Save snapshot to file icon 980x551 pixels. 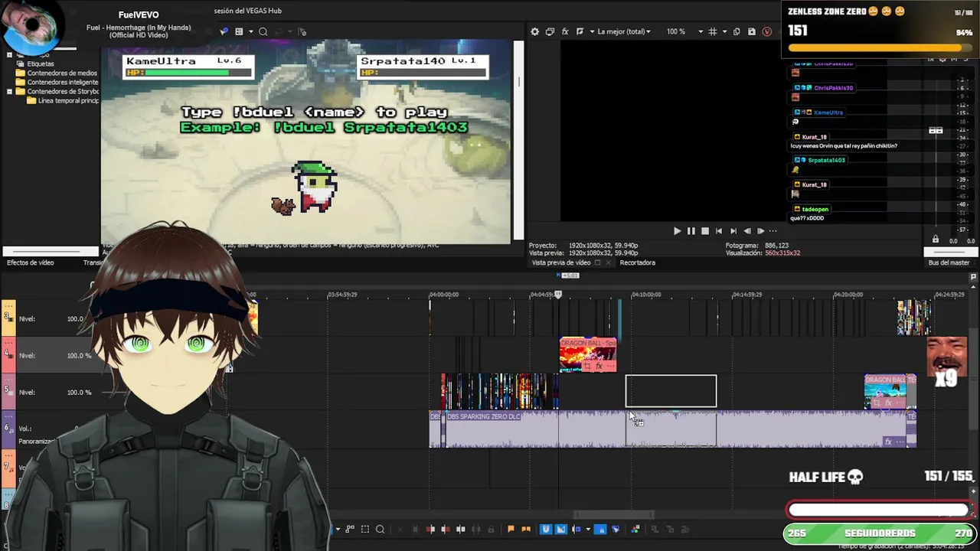coord(752,31)
